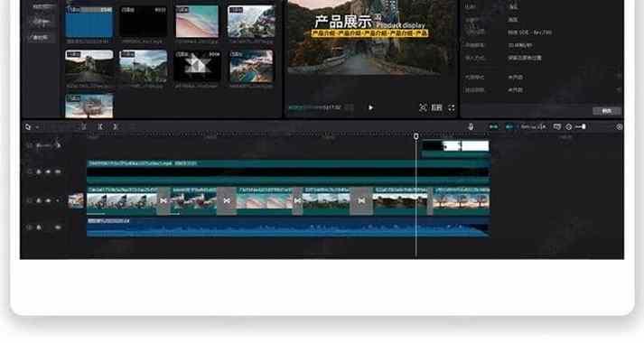
Task: Select the transition between second and third clips
Action: [227, 201]
